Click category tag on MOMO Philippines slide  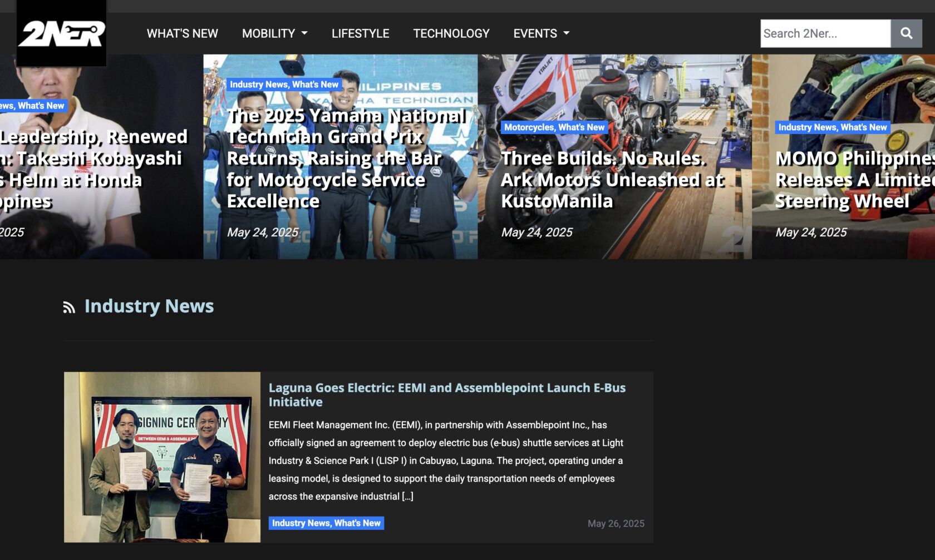click(x=833, y=127)
